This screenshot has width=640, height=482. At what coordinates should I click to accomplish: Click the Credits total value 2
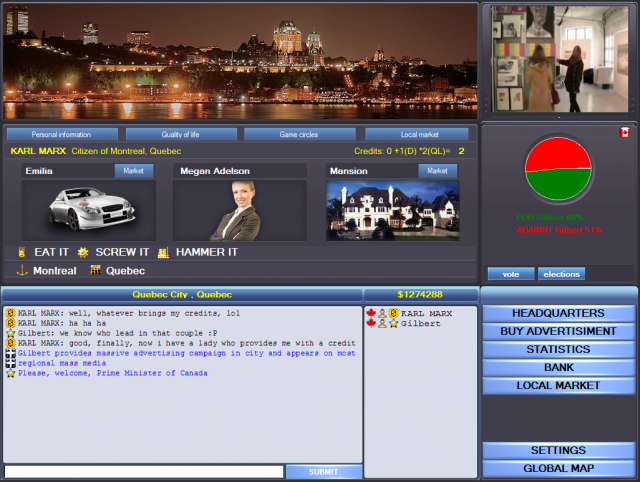(461, 151)
